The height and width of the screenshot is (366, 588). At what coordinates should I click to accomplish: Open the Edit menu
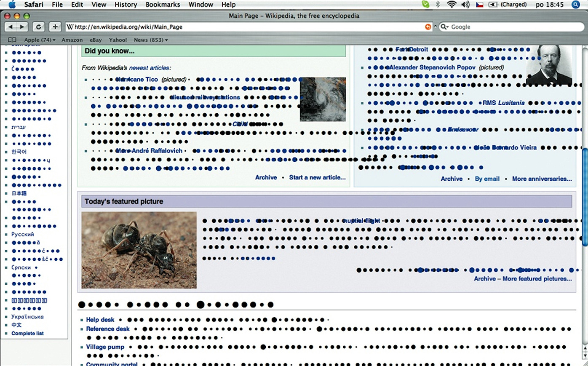pos(77,5)
